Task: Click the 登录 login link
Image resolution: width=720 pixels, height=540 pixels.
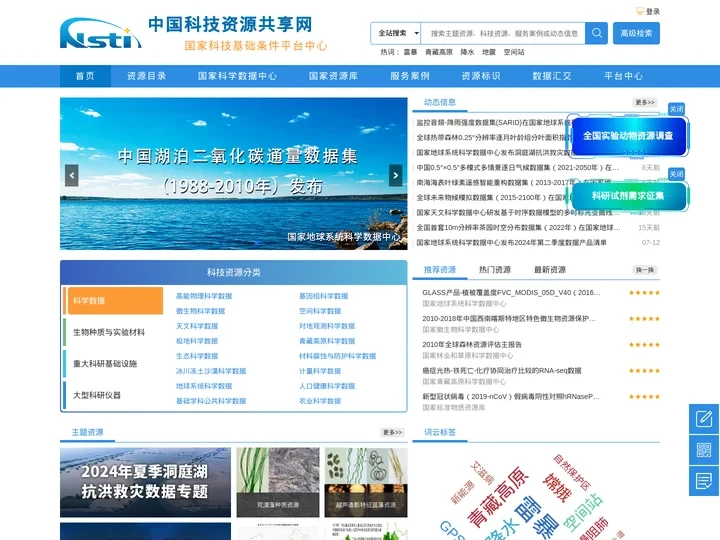Action: (x=652, y=11)
